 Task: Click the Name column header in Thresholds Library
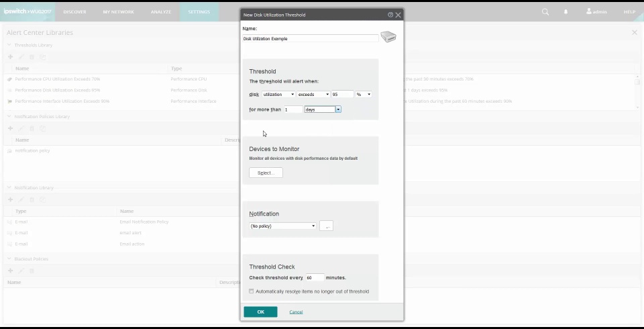(22, 68)
